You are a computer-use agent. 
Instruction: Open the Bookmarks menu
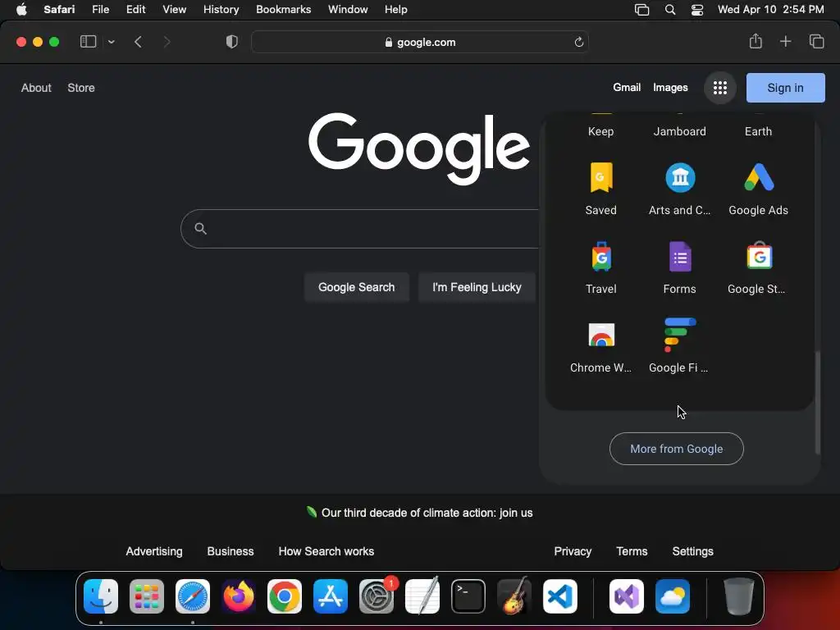pyautogui.click(x=283, y=10)
